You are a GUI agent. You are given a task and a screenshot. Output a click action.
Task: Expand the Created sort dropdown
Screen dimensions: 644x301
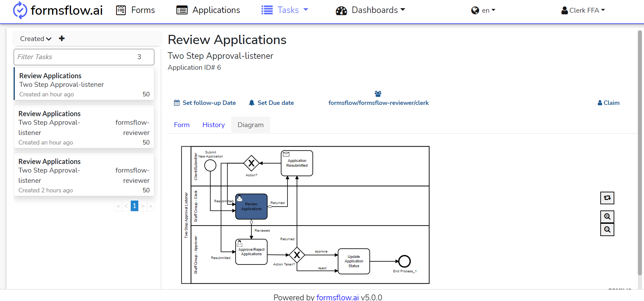point(36,39)
